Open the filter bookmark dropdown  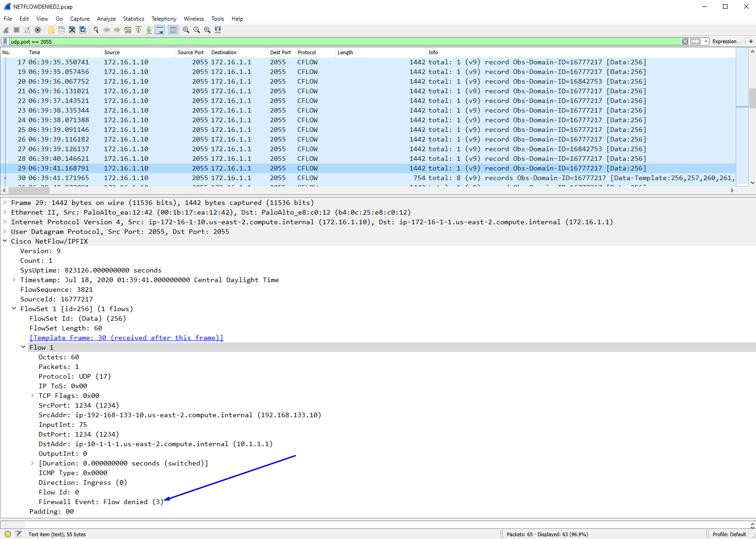point(5,41)
